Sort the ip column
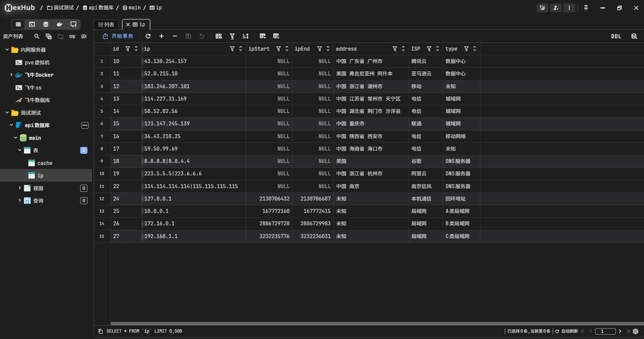 click(x=240, y=49)
